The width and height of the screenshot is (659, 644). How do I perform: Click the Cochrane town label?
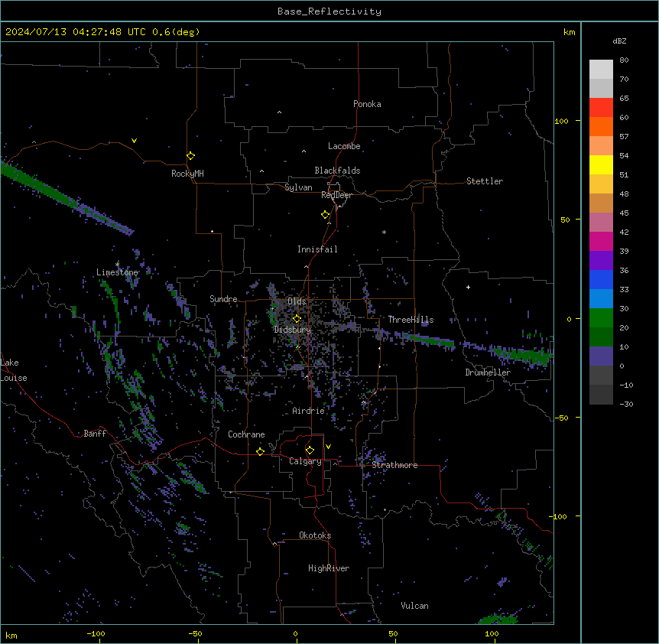pos(246,434)
